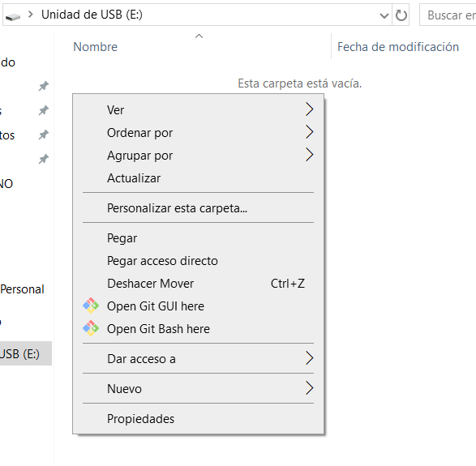Choose Open Git Bash here

click(x=198, y=329)
